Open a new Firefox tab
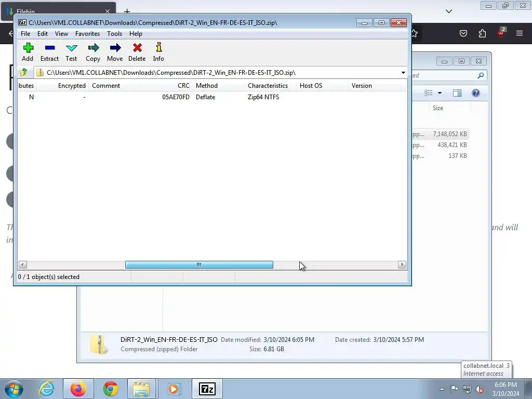Image resolution: width=532 pixels, height=399 pixels. pos(127,11)
